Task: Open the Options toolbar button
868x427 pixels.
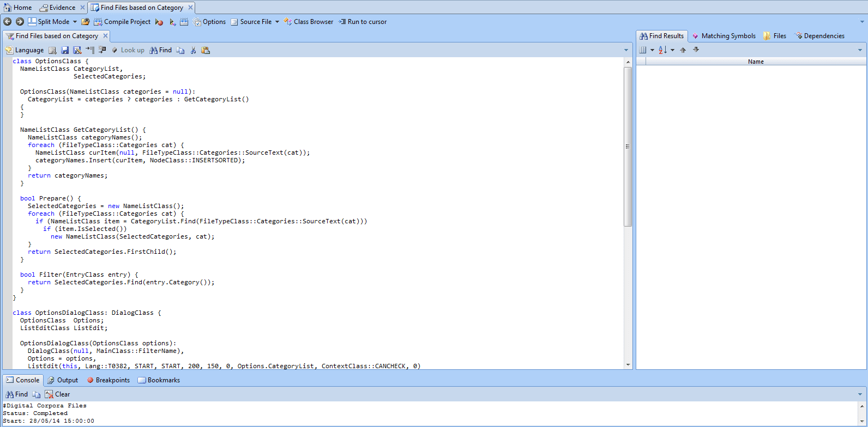Action: click(x=209, y=22)
